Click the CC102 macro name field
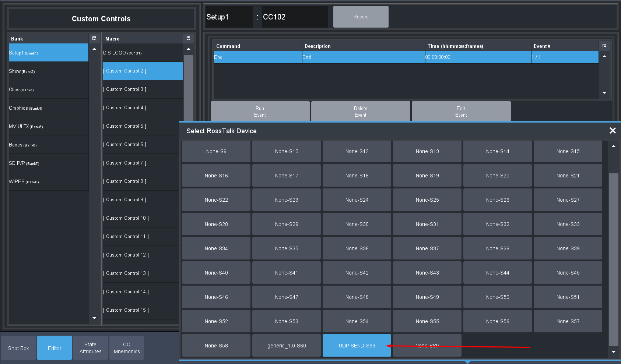Screen dimensions: 621x364 click(x=295, y=17)
